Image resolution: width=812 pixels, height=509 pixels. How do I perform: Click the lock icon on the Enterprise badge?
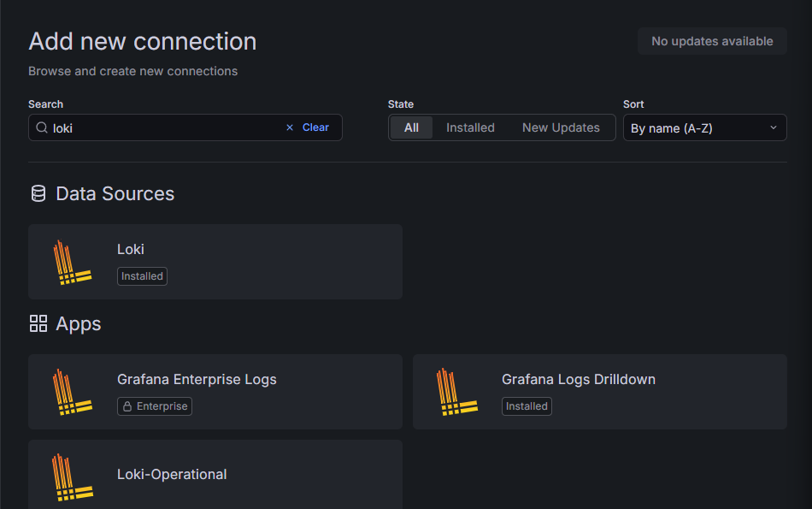pyautogui.click(x=127, y=406)
